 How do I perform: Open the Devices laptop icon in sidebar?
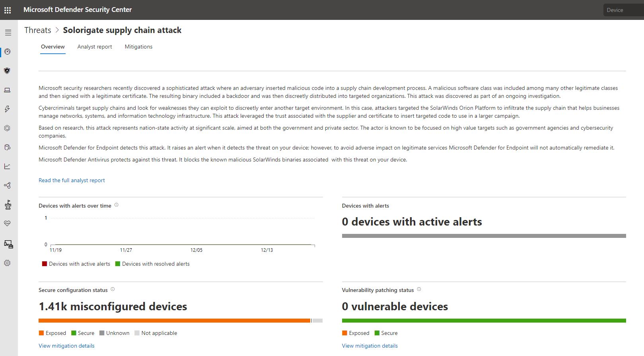click(x=7, y=90)
